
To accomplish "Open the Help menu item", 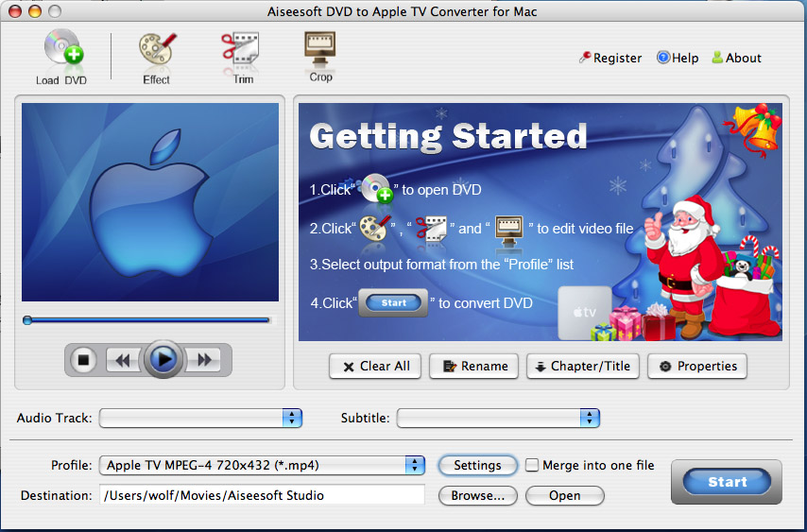I will pyautogui.click(x=678, y=58).
